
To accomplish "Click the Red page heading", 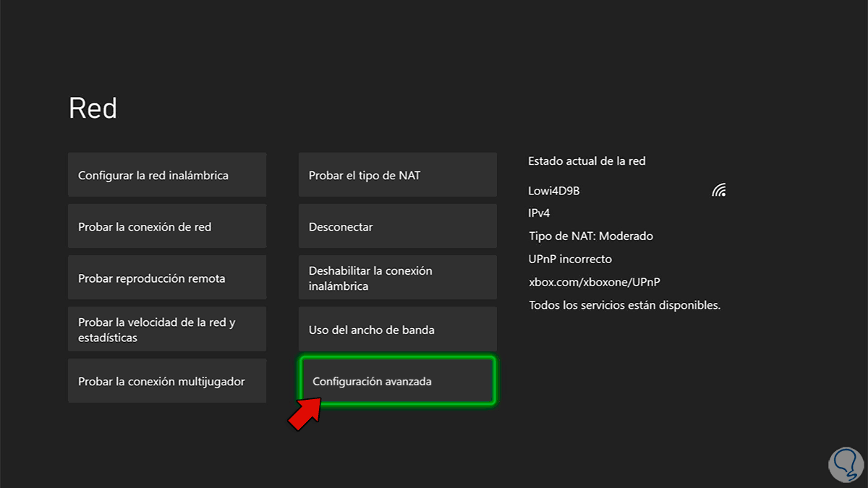I will pos(93,108).
